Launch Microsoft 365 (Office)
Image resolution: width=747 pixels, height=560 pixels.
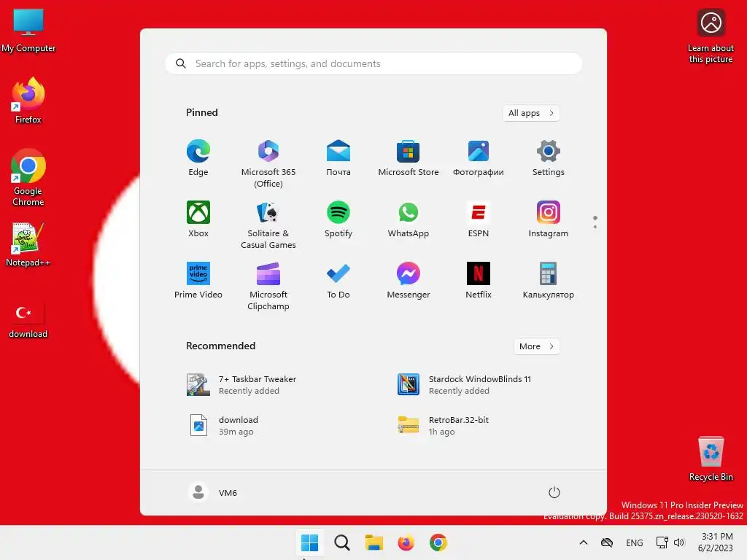pyautogui.click(x=268, y=163)
